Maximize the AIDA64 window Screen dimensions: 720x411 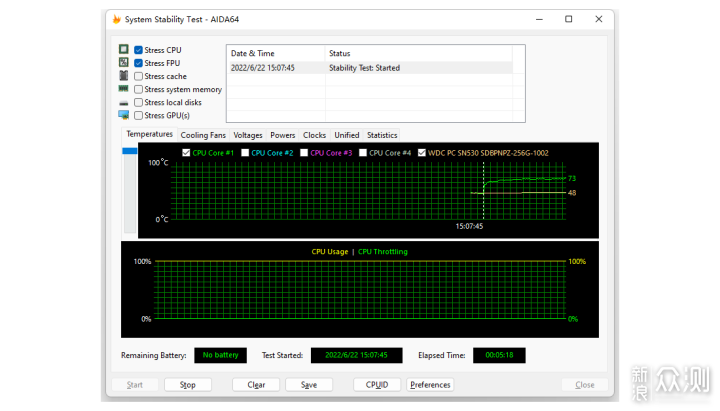click(x=568, y=19)
